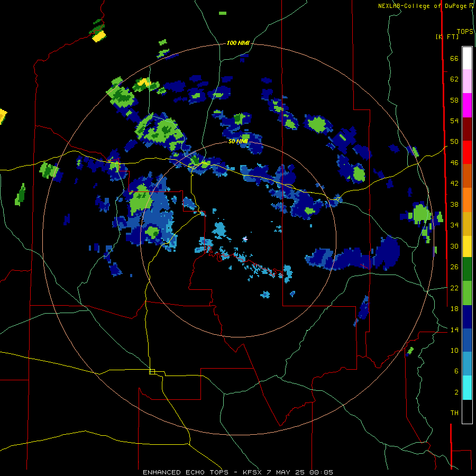Click the "7 MAY 25" date text
The height and width of the screenshot is (476, 476).
(x=286, y=472)
